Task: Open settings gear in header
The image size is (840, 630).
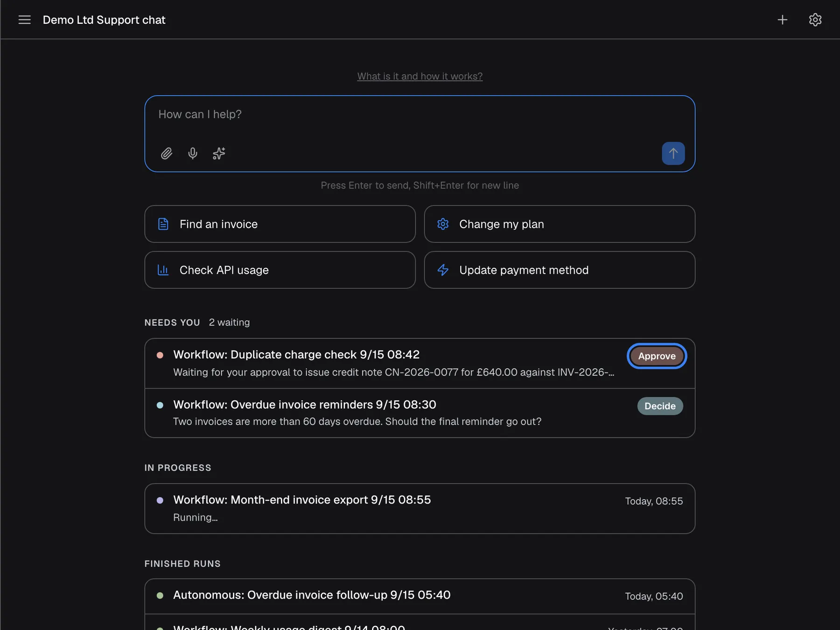Action: tap(815, 20)
